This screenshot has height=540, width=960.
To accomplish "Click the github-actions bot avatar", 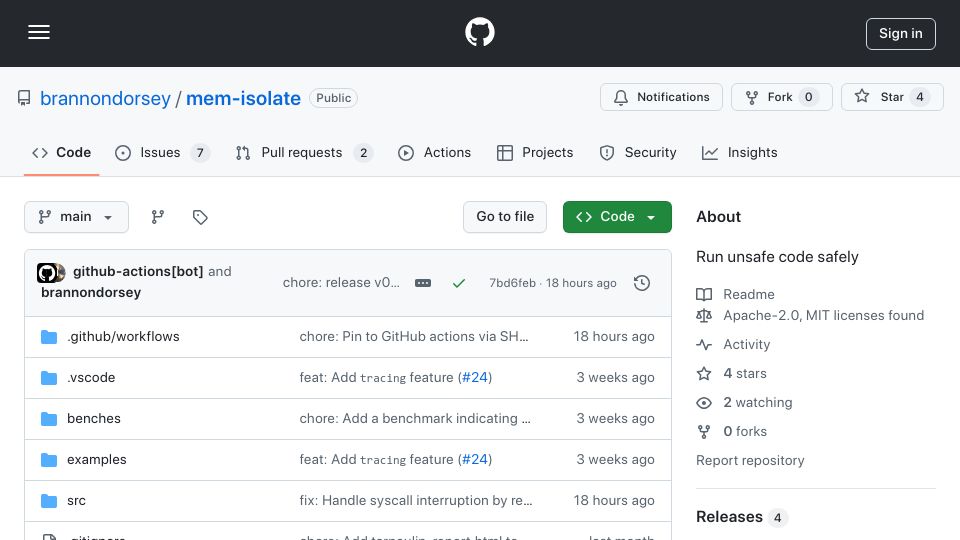I will [47, 273].
